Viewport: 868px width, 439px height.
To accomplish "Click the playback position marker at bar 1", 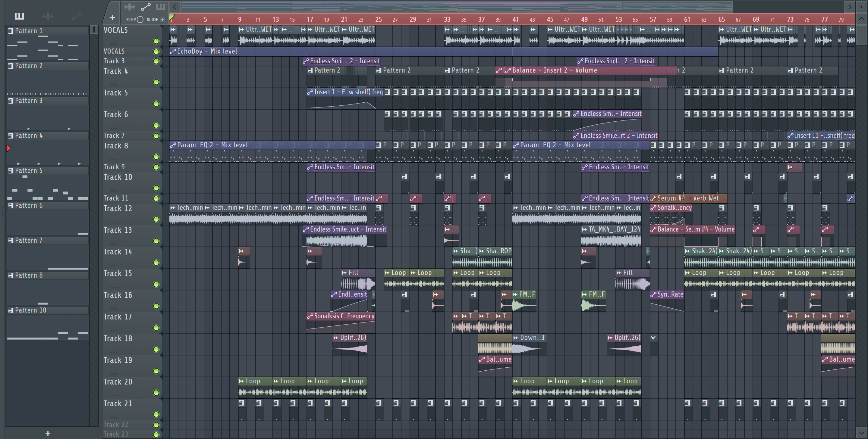I will click(171, 17).
